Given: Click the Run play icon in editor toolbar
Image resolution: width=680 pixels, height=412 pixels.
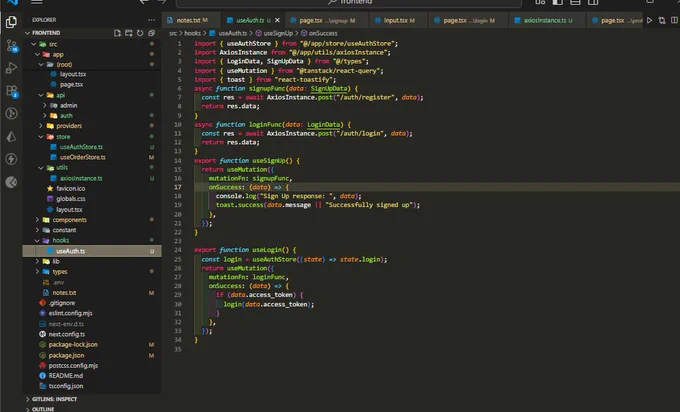Looking at the screenshot, I should pos(649,20).
